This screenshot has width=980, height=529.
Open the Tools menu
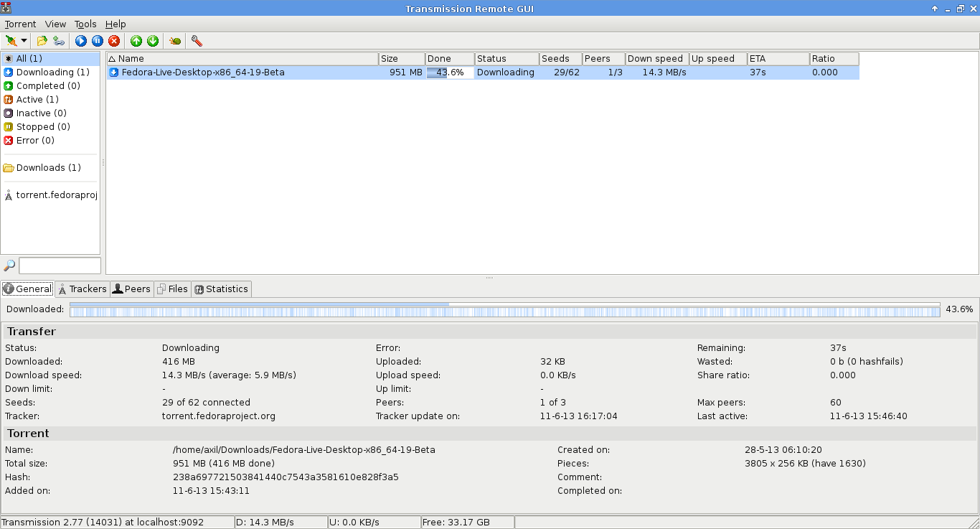click(85, 24)
